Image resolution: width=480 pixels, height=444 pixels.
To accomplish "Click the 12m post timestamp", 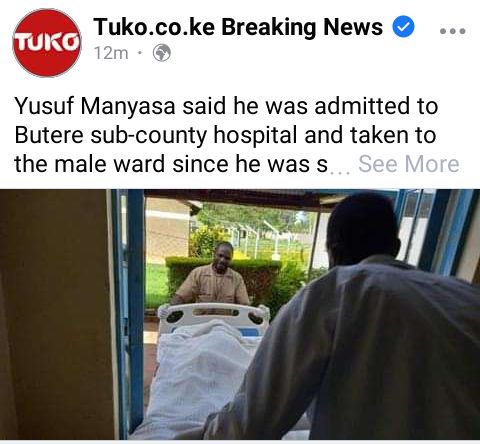I will coord(111,53).
